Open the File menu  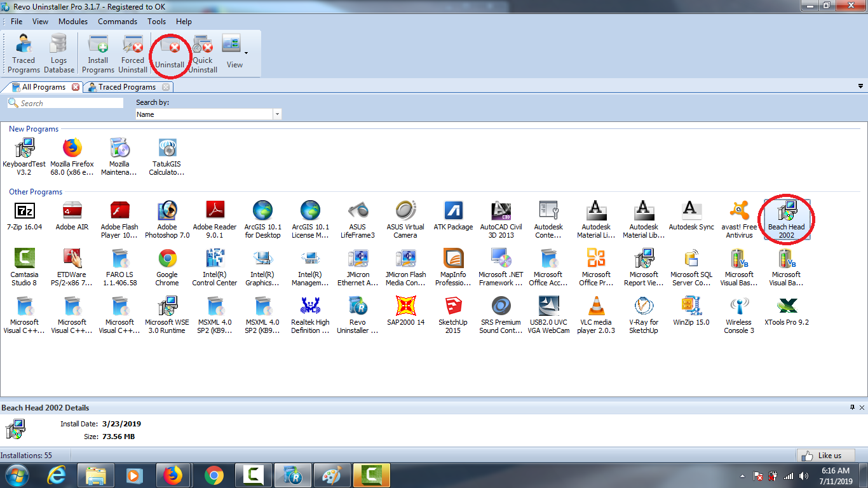point(17,22)
